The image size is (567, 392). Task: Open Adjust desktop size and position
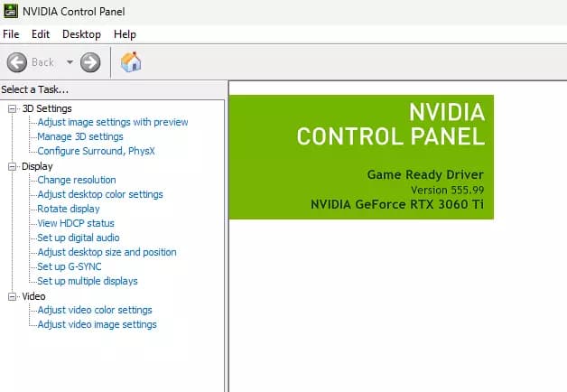click(x=107, y=252)
